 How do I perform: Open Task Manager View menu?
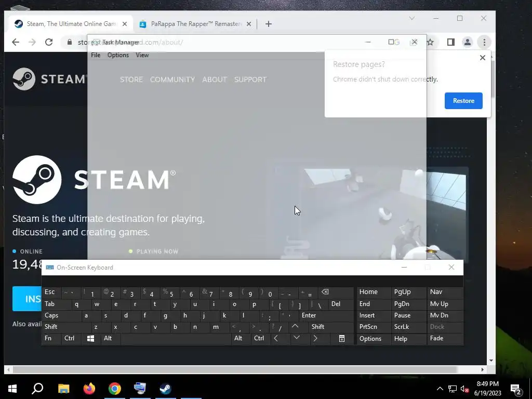[142, 55]
